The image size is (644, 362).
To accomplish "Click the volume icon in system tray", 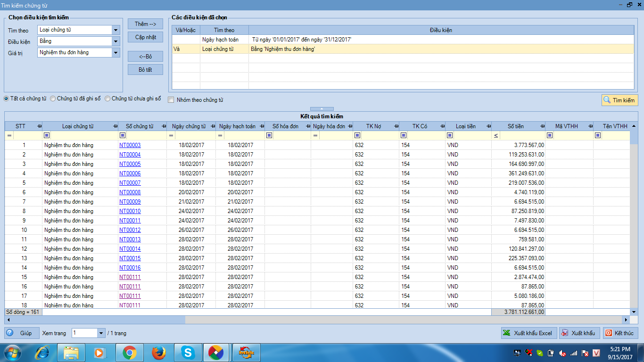I will (562, 353).
